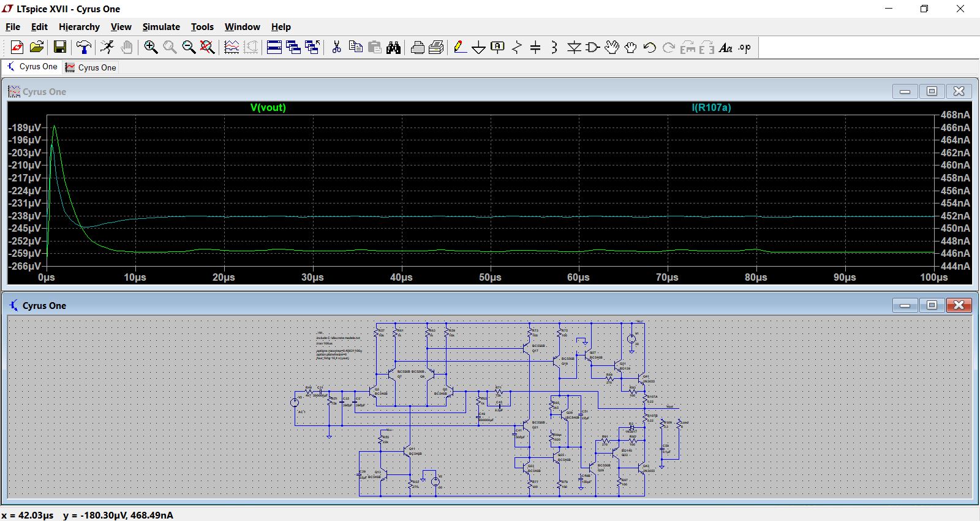Select the Draw Wire pencil tool
The image size is (980, 521).
pyautogui.click(x=460, y=47)
